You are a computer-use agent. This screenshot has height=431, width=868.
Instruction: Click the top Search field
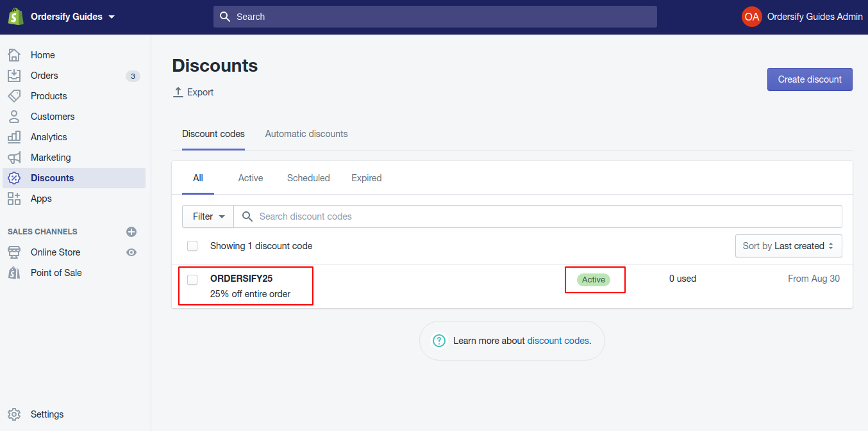[x=435, y=17]
